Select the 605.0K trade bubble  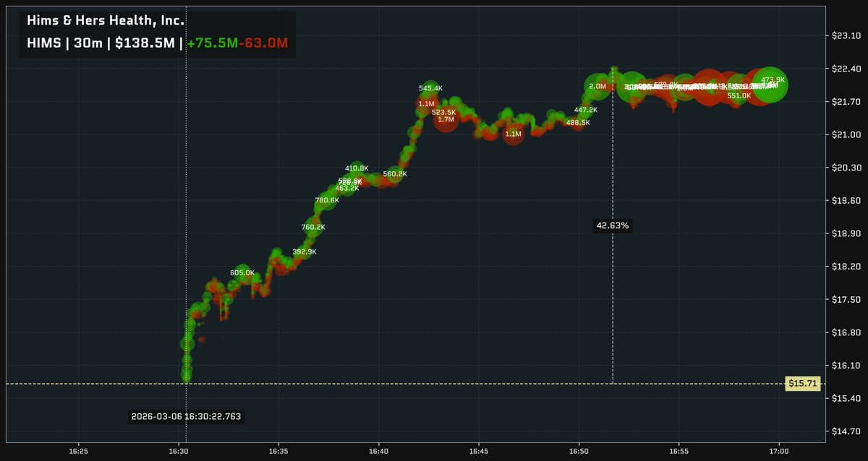tap(242, 272)
